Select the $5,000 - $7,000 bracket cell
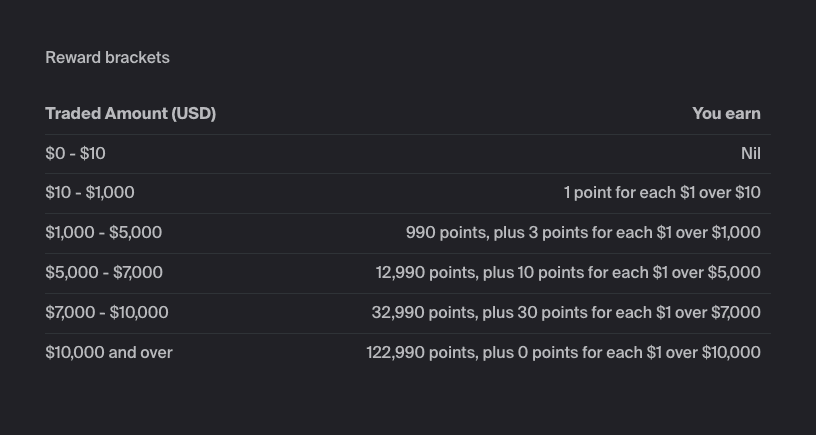 point(104,273)
